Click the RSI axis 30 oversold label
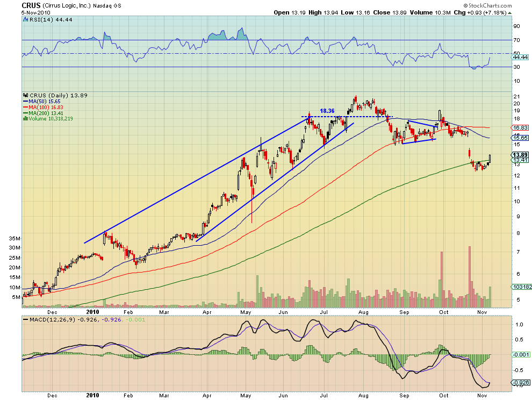This screenshot has width=532, height=400. pos(516,67)
